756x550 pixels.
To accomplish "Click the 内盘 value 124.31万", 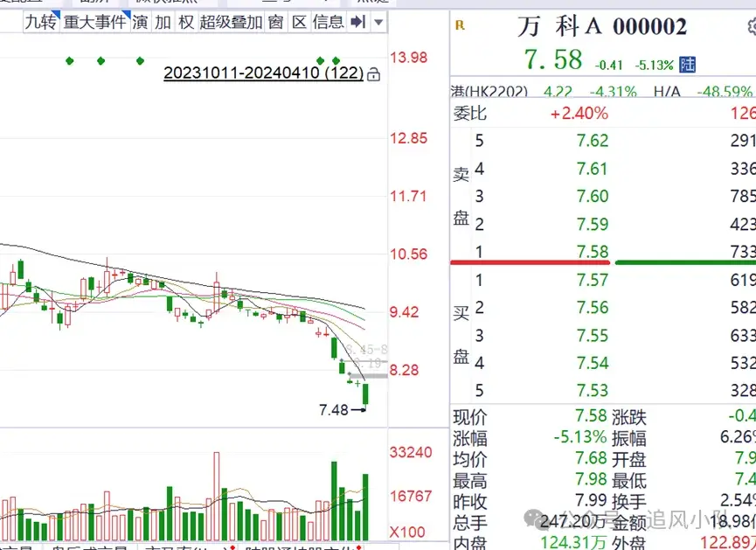I will 573,543.
